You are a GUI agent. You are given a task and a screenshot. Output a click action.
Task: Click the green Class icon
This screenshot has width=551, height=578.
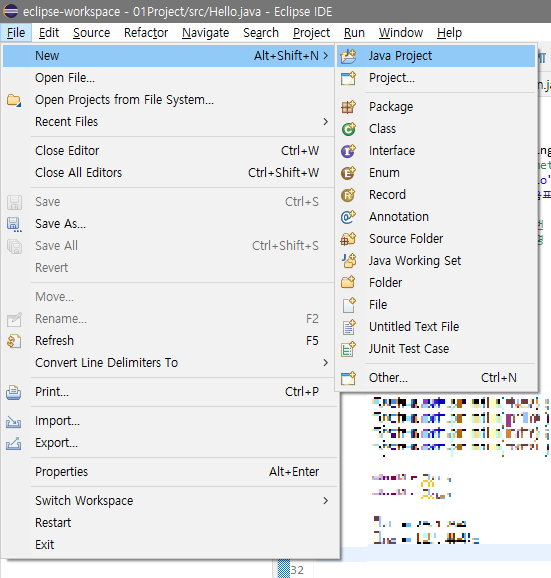click(x=348, y=129)
